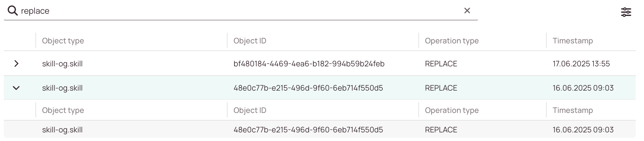Collapse the 16.06.2025 09:03 expanded row

click(x=16, y=88)
